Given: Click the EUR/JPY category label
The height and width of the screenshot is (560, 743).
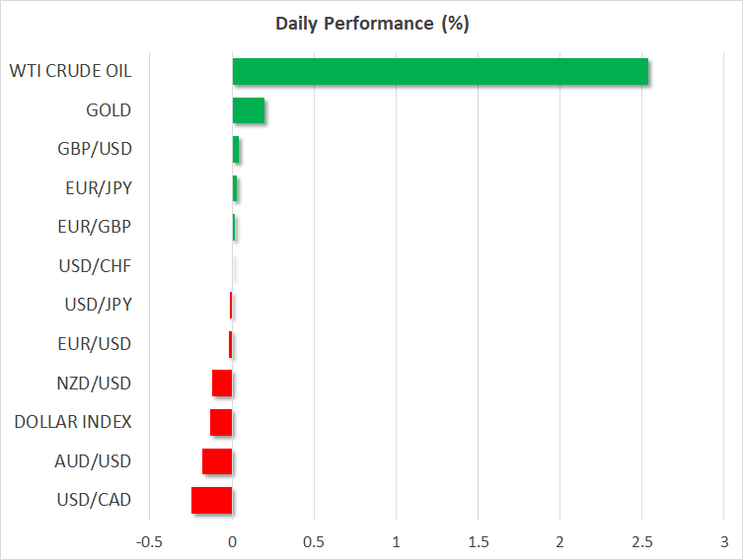Looking at the screenshot, I should pos(97,188).
